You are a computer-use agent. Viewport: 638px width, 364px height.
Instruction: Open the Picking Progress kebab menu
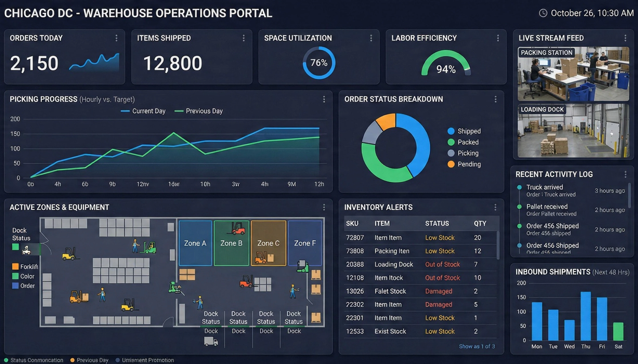tap(324, 100)
